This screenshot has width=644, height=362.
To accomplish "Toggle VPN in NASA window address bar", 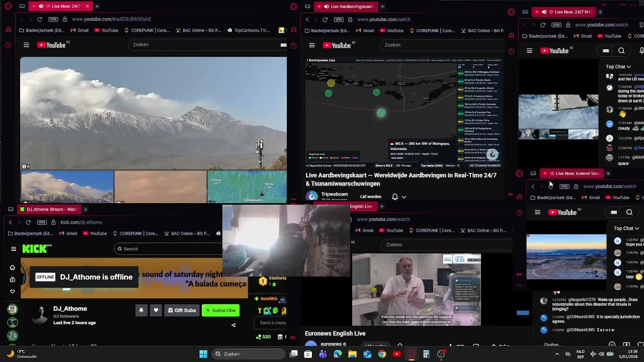I will [556, 25].
